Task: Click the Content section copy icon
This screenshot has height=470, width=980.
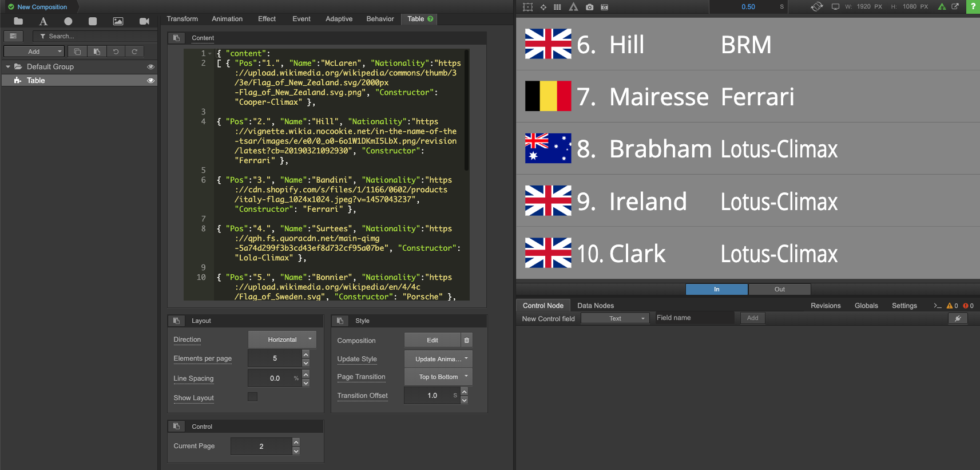Action: click(x=176, y=38)
